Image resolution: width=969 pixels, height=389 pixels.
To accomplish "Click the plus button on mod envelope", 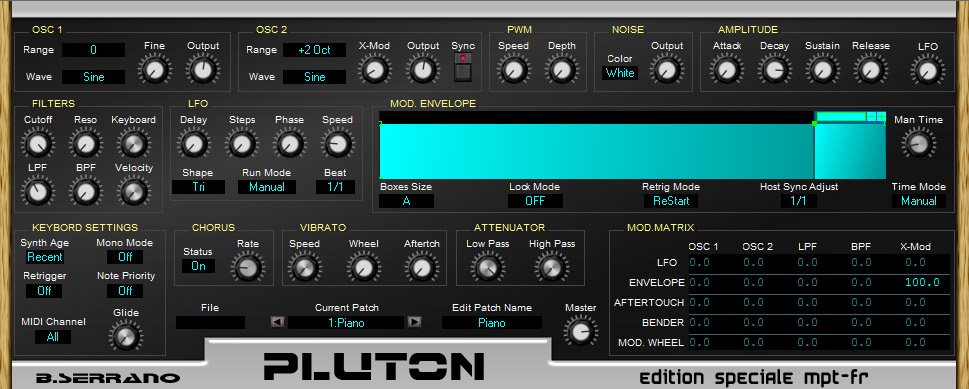I will click(x=881, y=116).
